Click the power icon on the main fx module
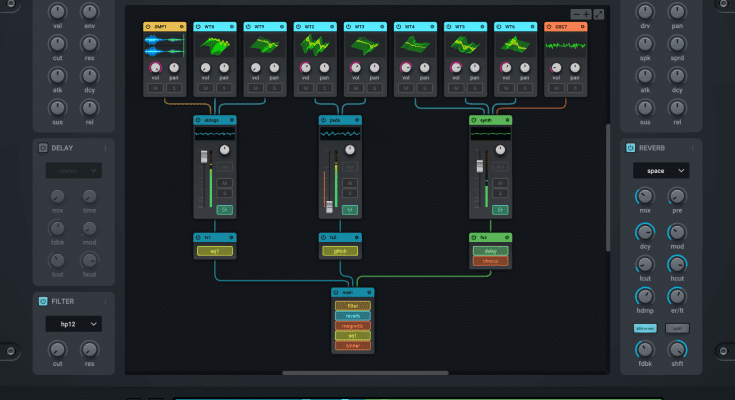735x400 pixels. [x=337, y=294]
